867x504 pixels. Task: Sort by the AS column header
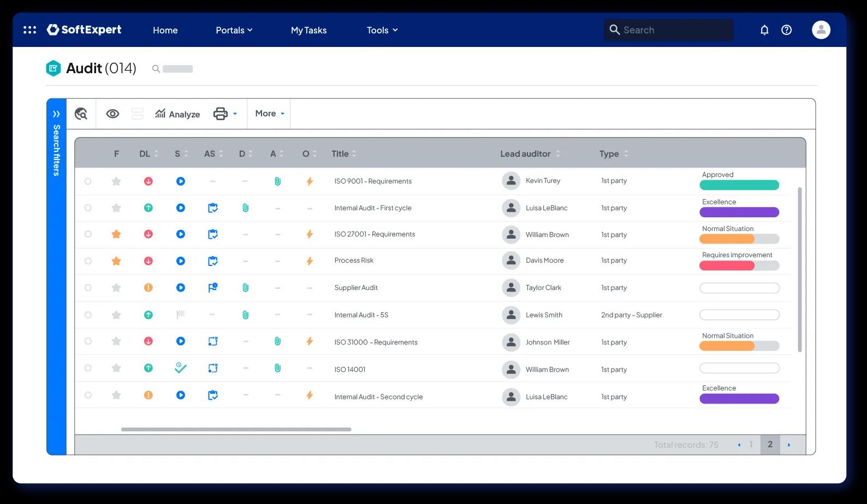click(213, 154)
